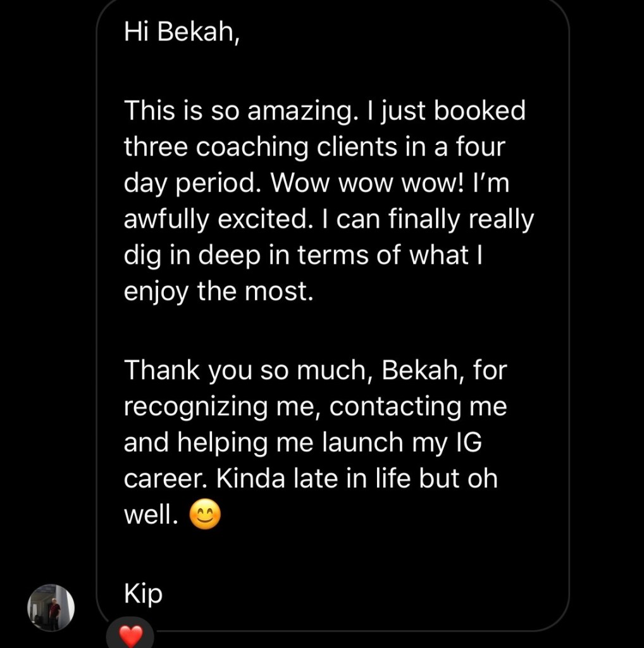Tap the sender's profile picture avatar
This screenshot has height=648, width=644.
51,607
